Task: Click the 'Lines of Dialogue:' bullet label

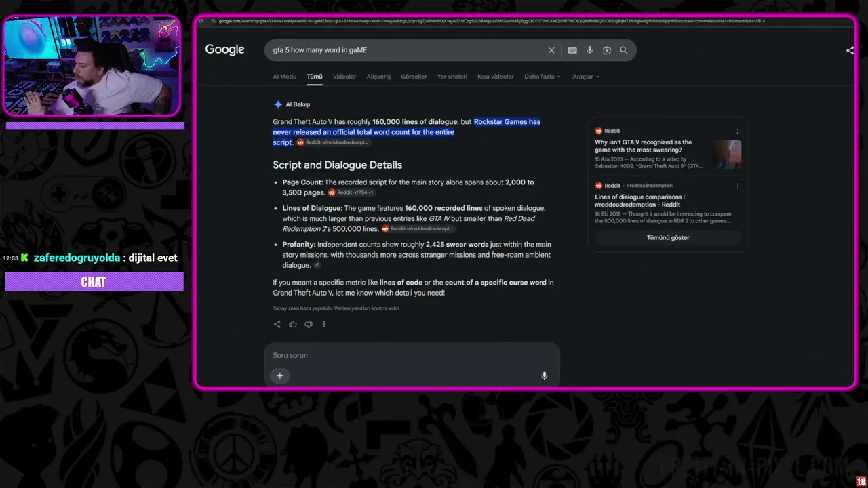Action: point(313,208)
